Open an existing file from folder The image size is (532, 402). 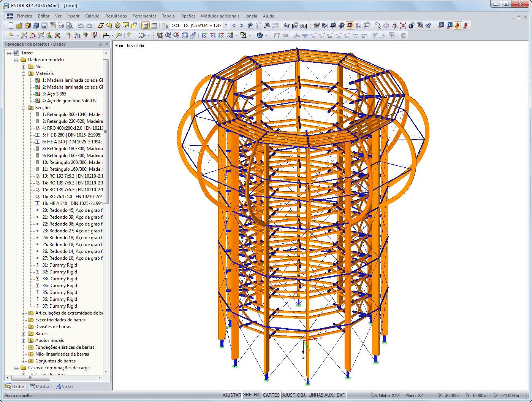click(19, 25)
